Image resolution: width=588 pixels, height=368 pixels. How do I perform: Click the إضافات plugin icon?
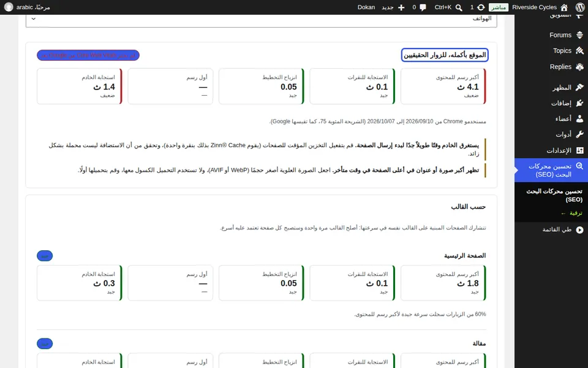[x=580, y=103]
